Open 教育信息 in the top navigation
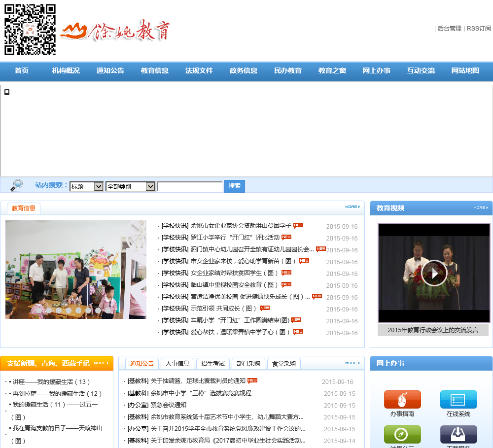 tap(155, 71)
